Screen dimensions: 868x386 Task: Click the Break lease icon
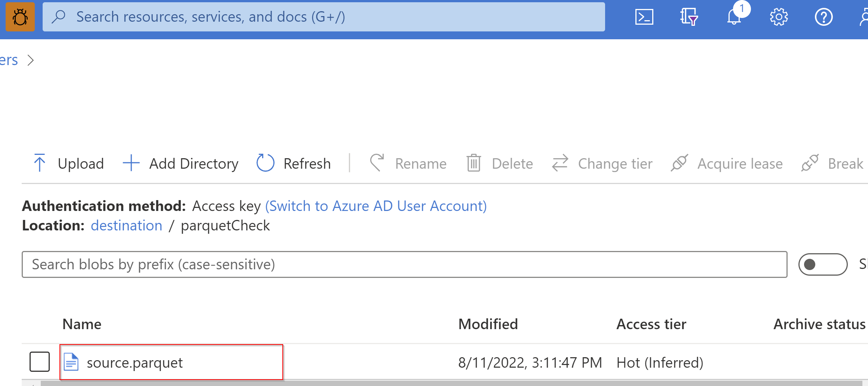[x=810, y=163]
